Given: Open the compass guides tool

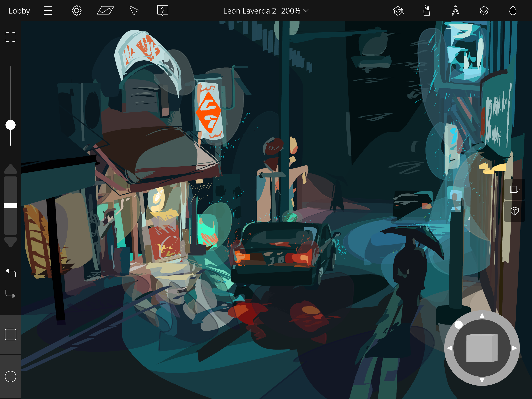Looking at the screenshot, I should 455,11.
